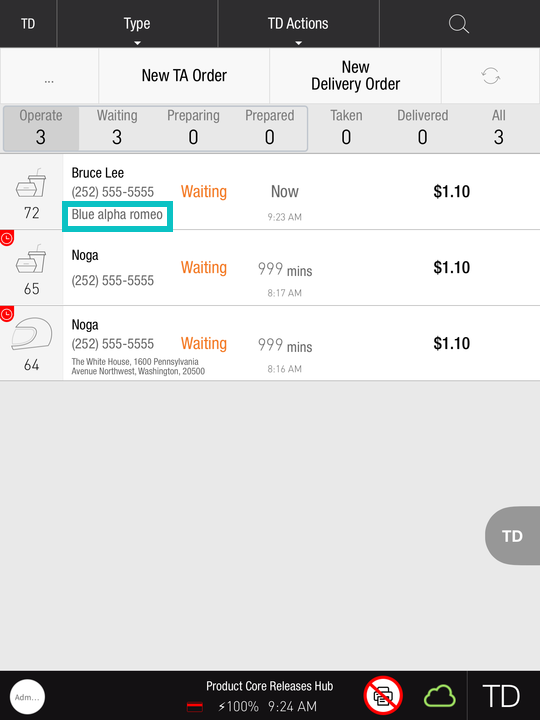540x720 pixels.
Task: Create a New Delivery Order
Action: (x=355, y=76)
